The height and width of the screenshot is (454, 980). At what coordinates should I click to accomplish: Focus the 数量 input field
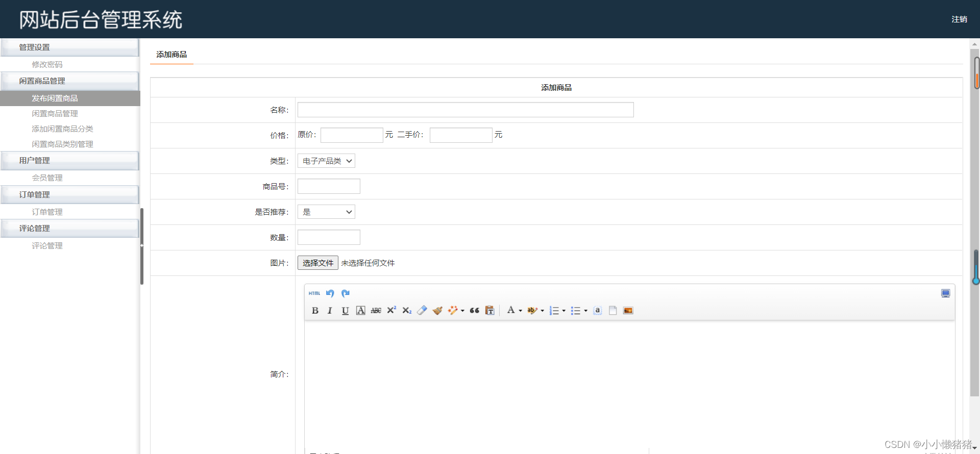(329, 237)
